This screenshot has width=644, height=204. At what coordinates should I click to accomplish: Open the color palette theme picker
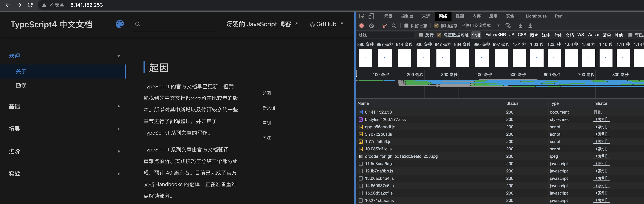(120, 24)
